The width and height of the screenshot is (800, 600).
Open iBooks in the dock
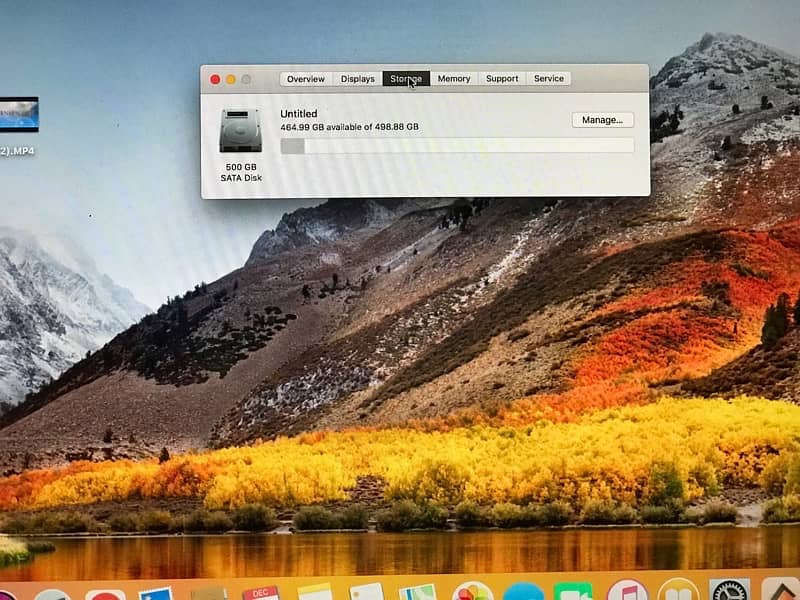click(678, 593)
